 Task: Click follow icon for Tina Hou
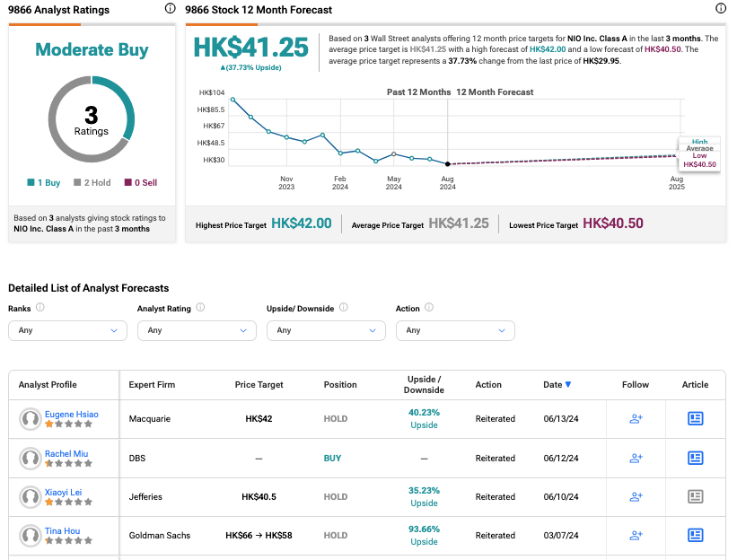(636, 536)
